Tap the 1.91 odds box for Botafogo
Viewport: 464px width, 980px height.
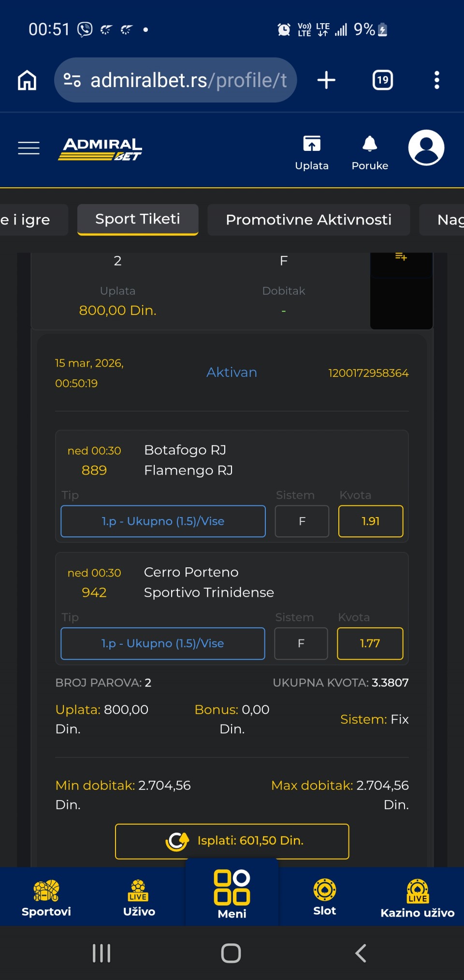pos(371,521)
